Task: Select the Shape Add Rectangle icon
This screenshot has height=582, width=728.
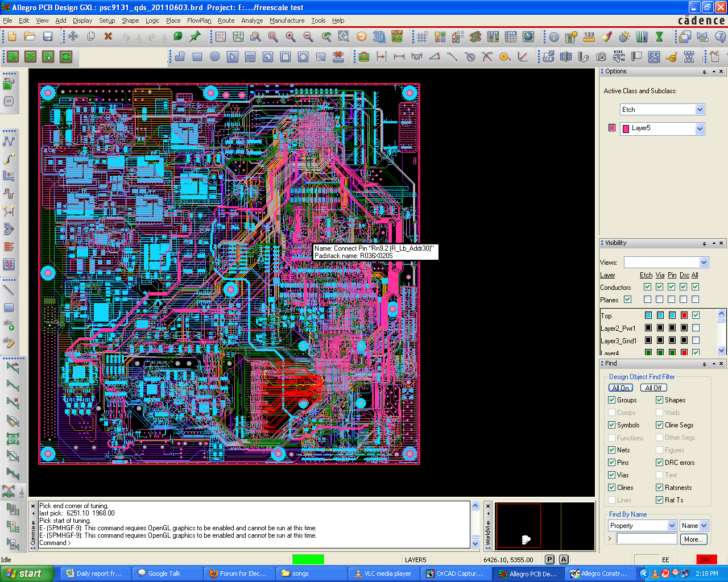Action: (197, 57)
